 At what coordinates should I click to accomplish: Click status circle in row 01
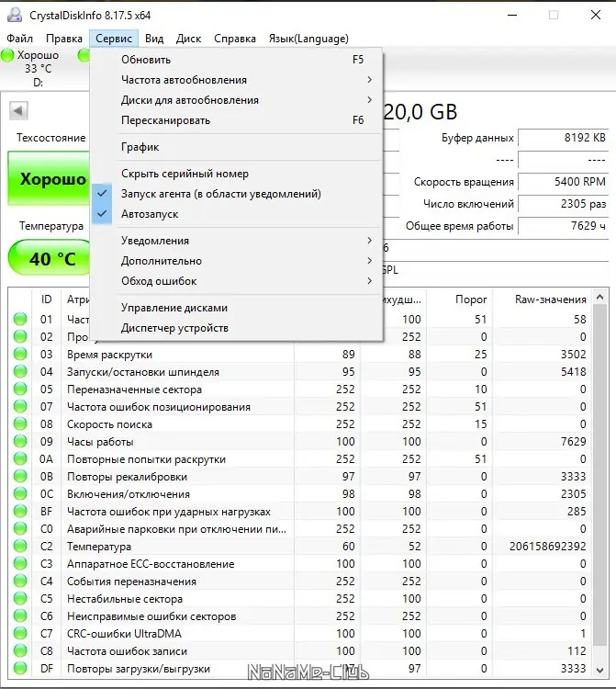(20, 320)
